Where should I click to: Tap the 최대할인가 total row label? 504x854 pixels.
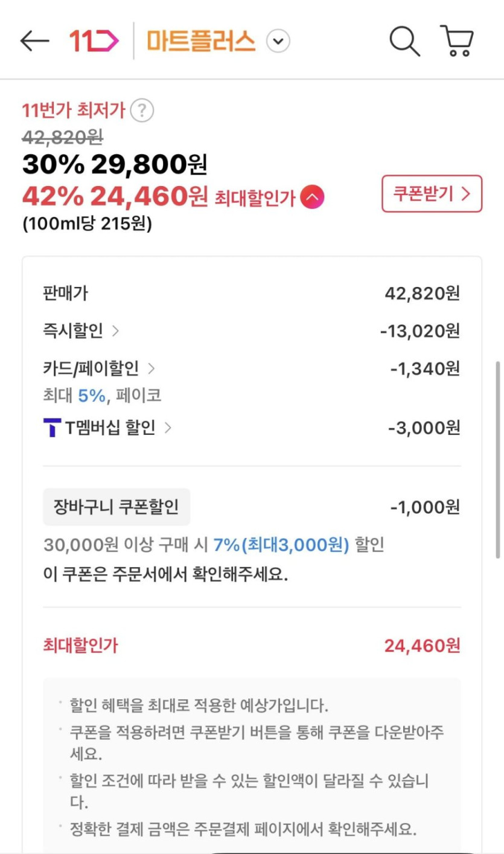coord(80,646)
